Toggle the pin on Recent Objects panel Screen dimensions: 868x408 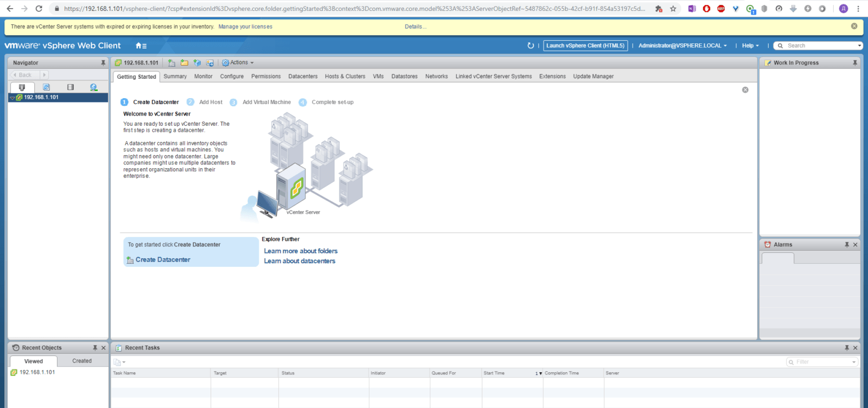point(95,348)
